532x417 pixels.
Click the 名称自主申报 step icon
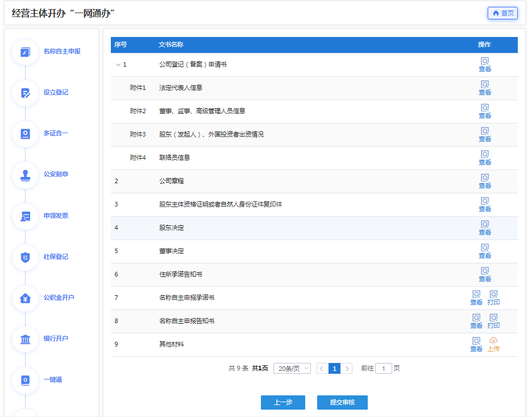[25, 52]
